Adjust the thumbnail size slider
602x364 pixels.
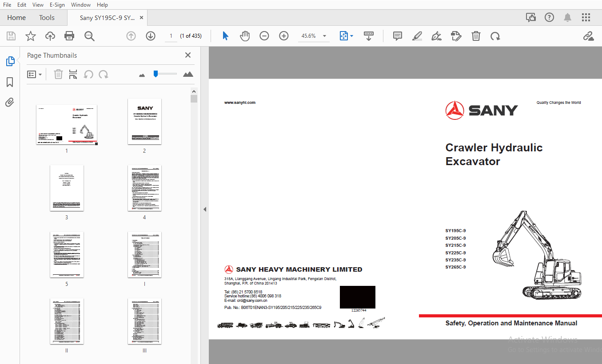pos(155,74)
